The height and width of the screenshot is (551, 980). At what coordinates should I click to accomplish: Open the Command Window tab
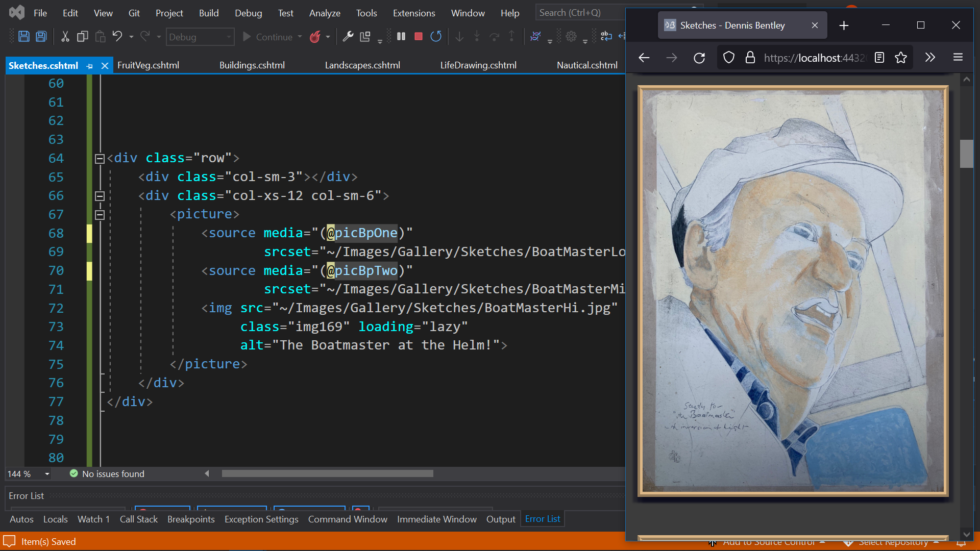(348, 519)
